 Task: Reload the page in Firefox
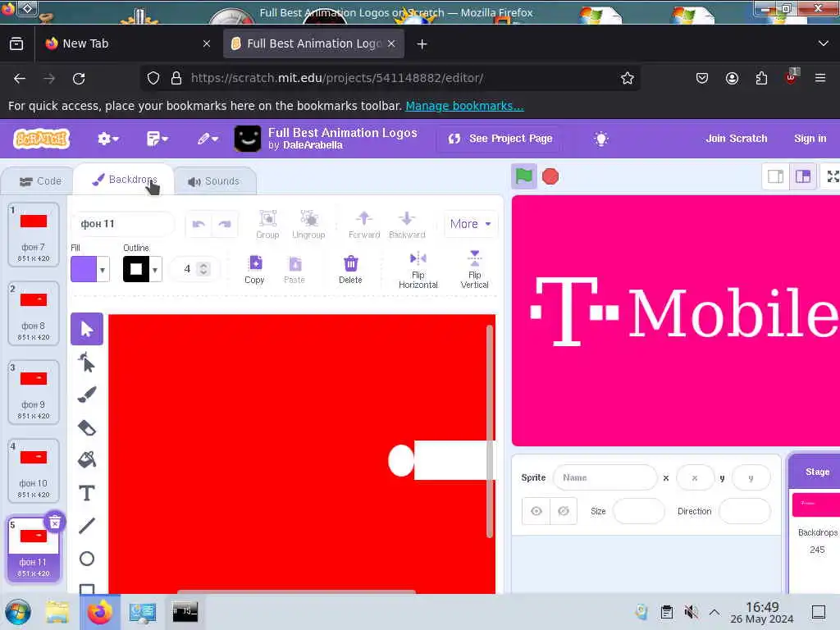point(79,78)
